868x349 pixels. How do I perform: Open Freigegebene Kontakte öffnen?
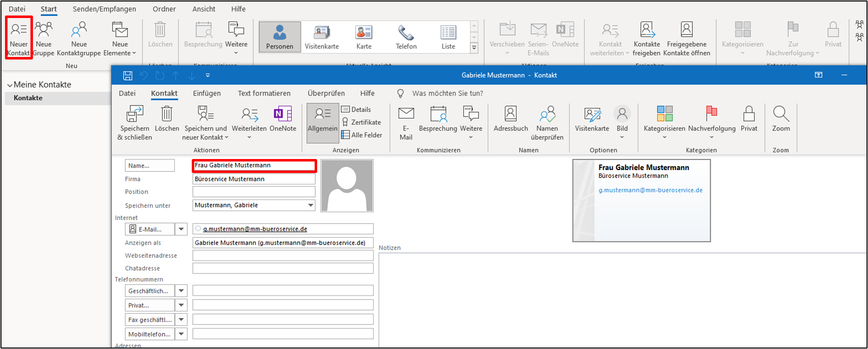click(687, 38)
